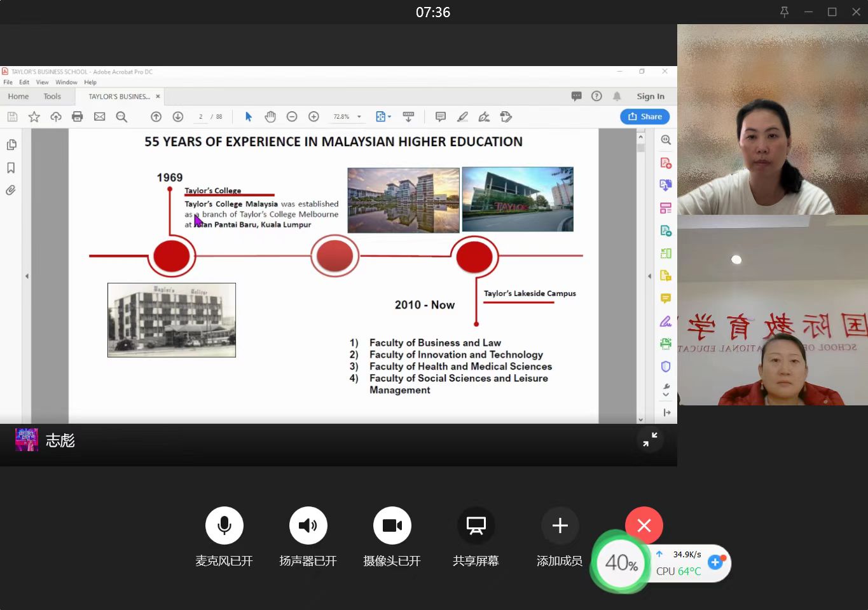
Task: Zoom out with the minus button
Action: tap(292, 117)
